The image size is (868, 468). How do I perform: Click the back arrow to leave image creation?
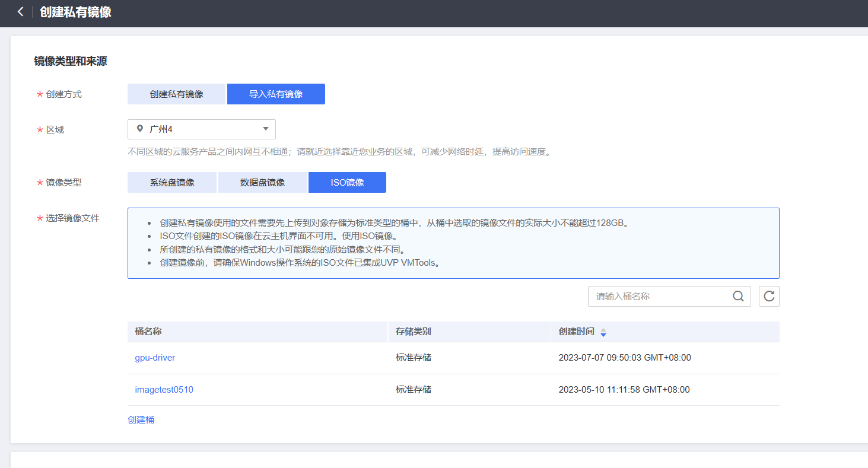click(20, 12)
